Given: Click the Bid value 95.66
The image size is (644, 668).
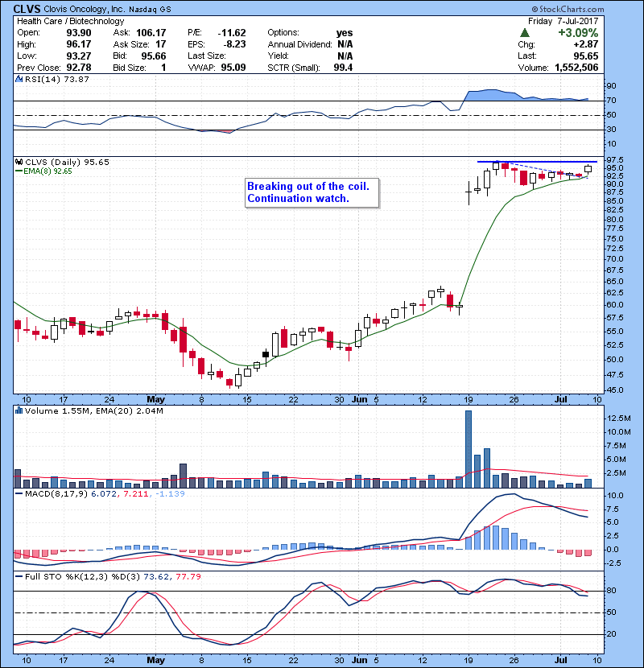Looking at the screenshot, I should (x=154, y=56).
